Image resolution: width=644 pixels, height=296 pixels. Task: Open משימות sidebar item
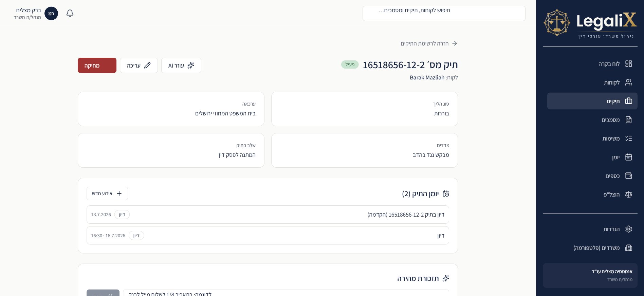(592, 138)
